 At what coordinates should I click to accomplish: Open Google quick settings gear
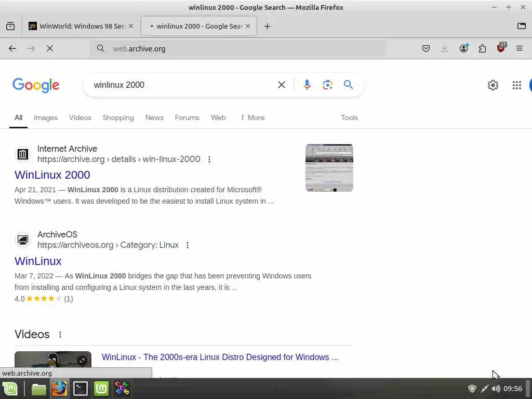[x=493, y=85]
